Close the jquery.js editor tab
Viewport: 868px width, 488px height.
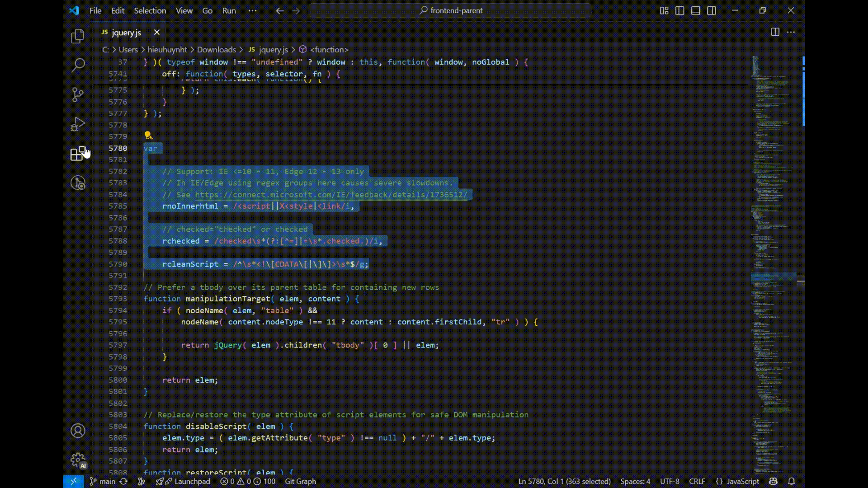click(x=157, y=32)
